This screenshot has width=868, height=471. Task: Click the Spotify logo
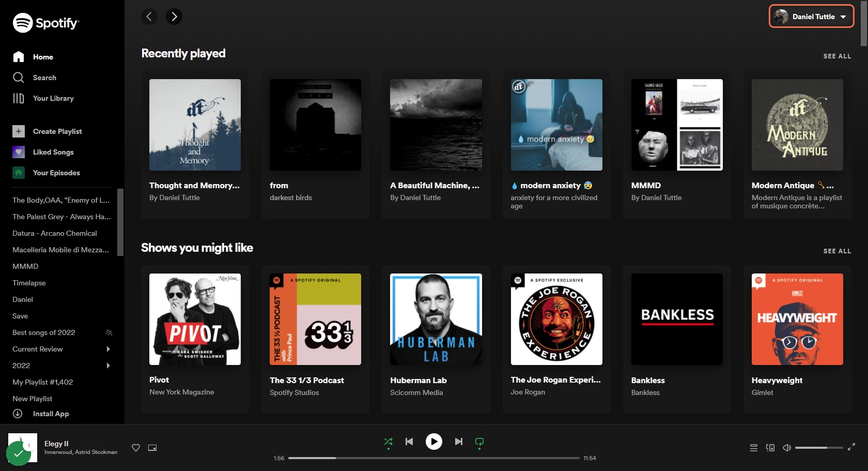[45, 23]
